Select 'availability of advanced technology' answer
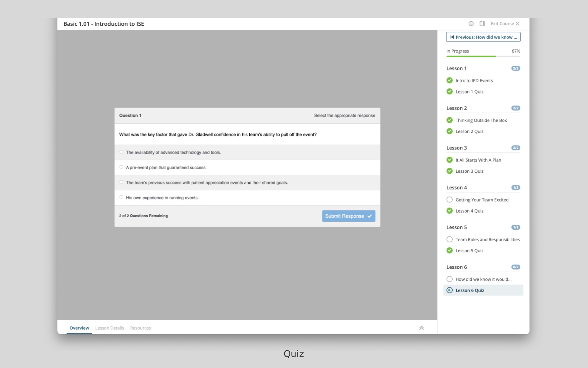The width and height of the screenshot is (588, 368). point(121,152)
